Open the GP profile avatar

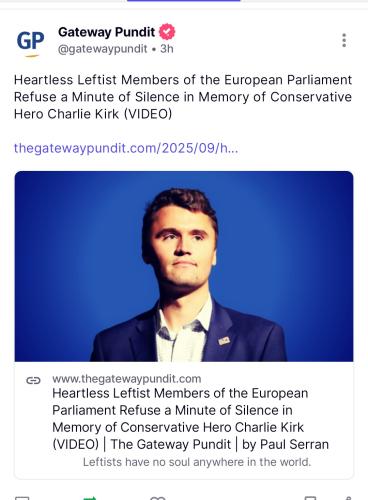30,41
